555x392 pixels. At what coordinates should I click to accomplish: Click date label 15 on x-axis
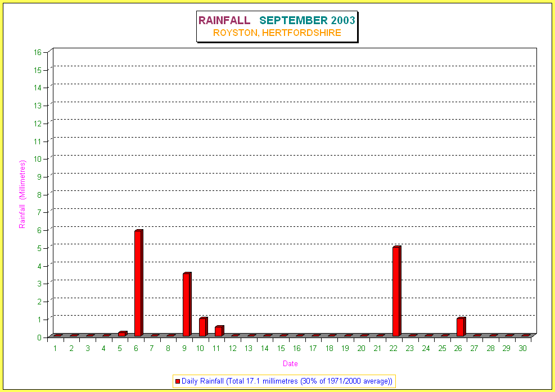click(x=281, y=349)
